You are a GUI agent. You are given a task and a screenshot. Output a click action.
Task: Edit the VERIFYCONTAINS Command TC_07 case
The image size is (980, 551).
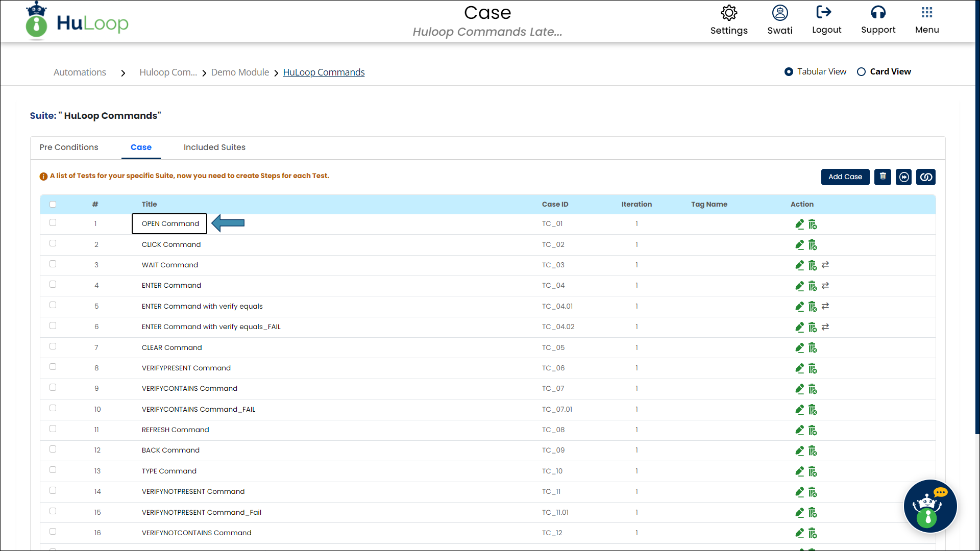tap(800, 389)
